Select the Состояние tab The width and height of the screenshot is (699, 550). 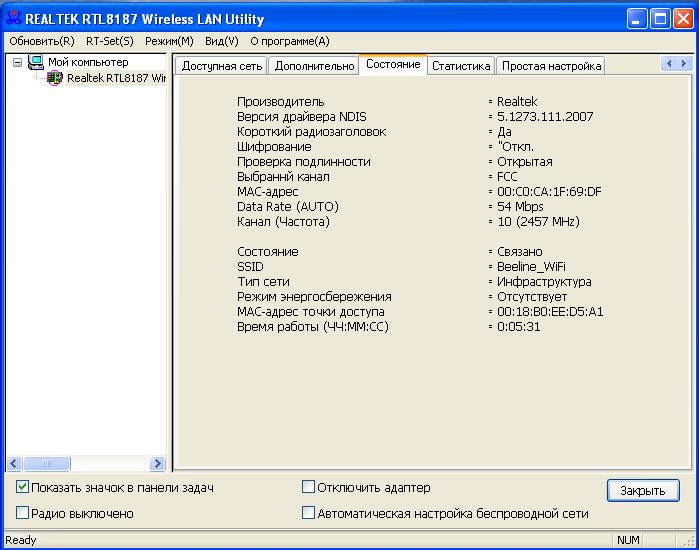(393, 65)
